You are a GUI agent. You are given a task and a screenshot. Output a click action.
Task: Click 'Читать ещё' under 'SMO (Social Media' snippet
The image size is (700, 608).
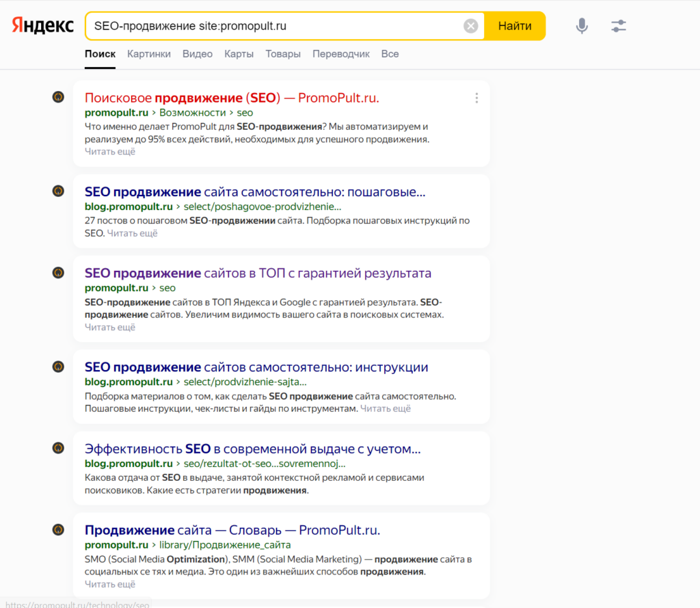(110, 584)
